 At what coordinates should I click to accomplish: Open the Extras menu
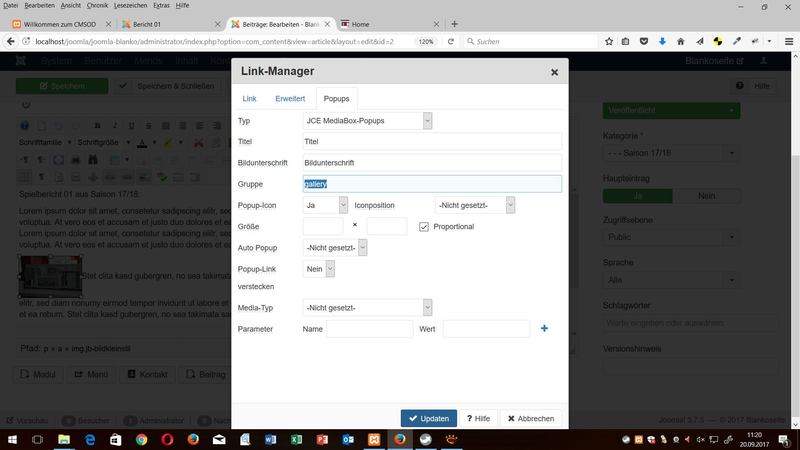[x=161, y=5]
